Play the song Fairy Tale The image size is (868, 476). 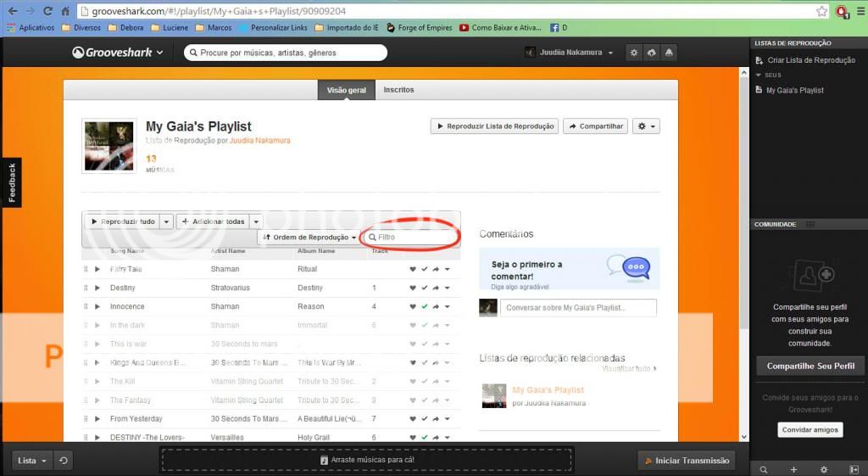pos(97,269)
